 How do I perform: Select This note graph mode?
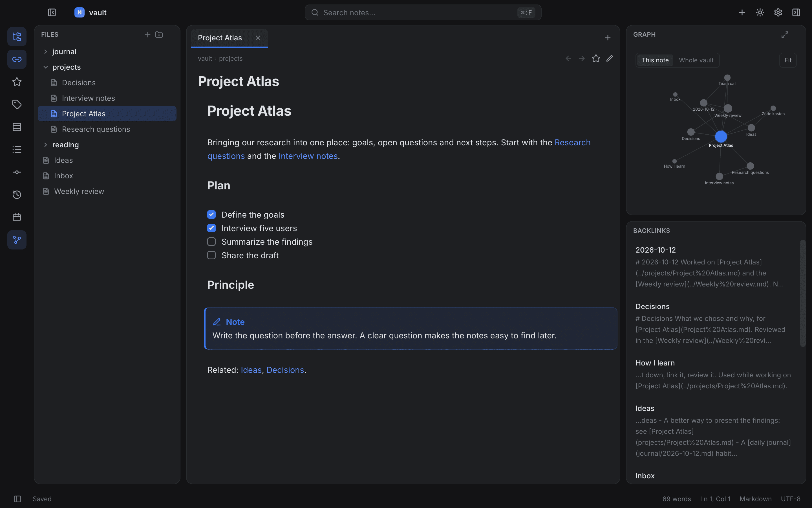[x=655, y=60]
